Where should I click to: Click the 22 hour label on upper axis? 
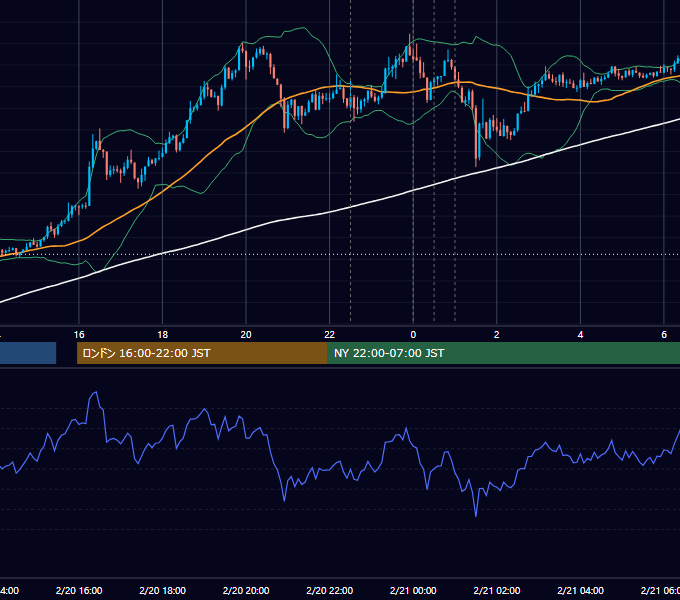pos(330,335)
